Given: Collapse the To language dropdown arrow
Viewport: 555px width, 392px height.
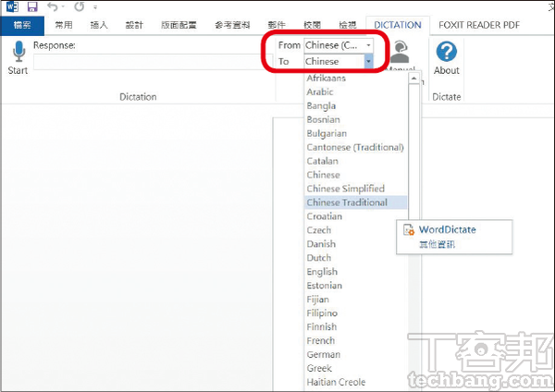Looking at the screenshot, I should point(368,61).
